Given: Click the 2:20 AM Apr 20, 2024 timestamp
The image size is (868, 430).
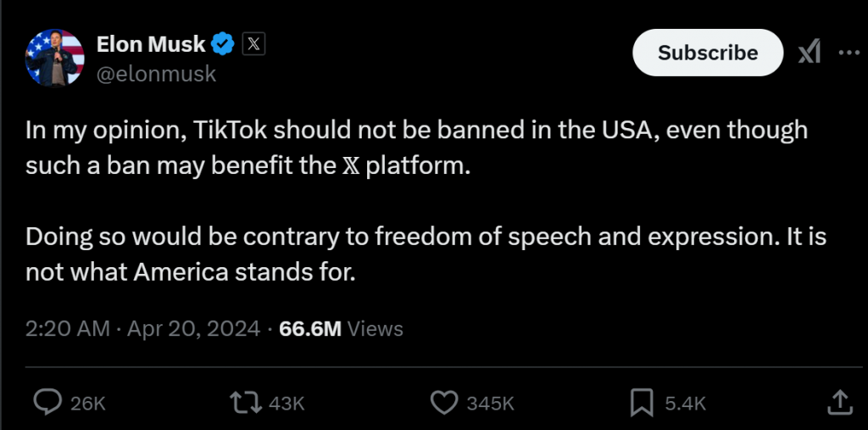Looking at the screenshot, I should pyautogui.click(x=142, y=328).
